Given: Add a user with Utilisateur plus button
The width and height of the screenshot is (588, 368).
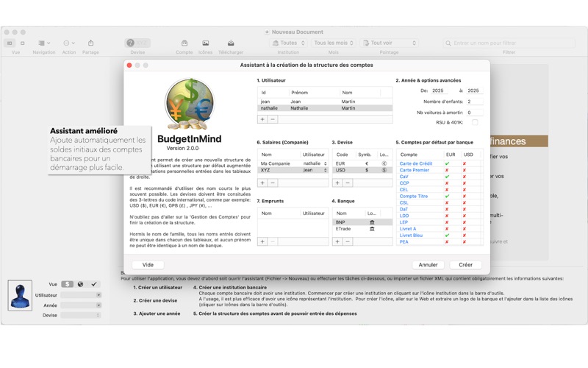Looking at the screenshot, I should click(x=262, y=119).
